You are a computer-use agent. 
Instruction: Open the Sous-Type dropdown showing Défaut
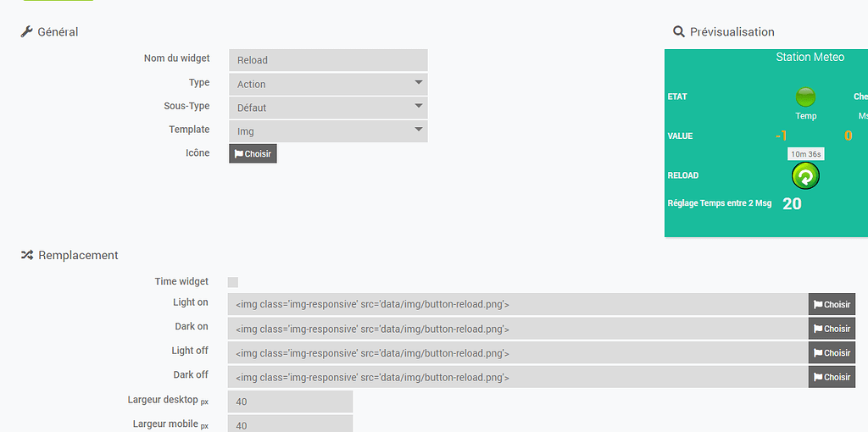click(328, 108)
